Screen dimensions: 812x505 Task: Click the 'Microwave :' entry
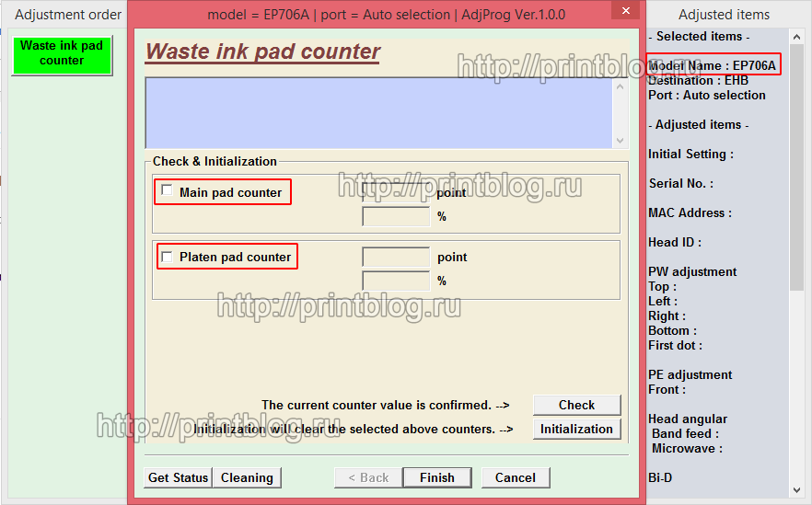click(x=687, y=449)
